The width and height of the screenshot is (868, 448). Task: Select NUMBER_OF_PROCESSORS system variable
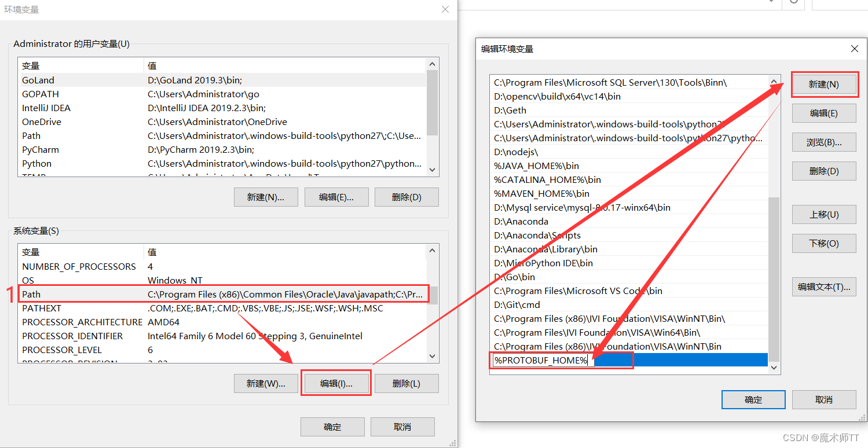[222, 267]
